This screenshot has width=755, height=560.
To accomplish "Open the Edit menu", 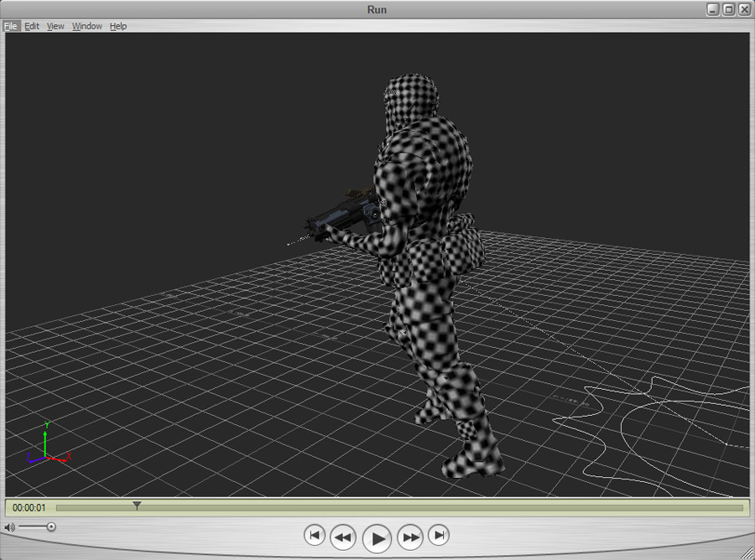I will 32,26.
